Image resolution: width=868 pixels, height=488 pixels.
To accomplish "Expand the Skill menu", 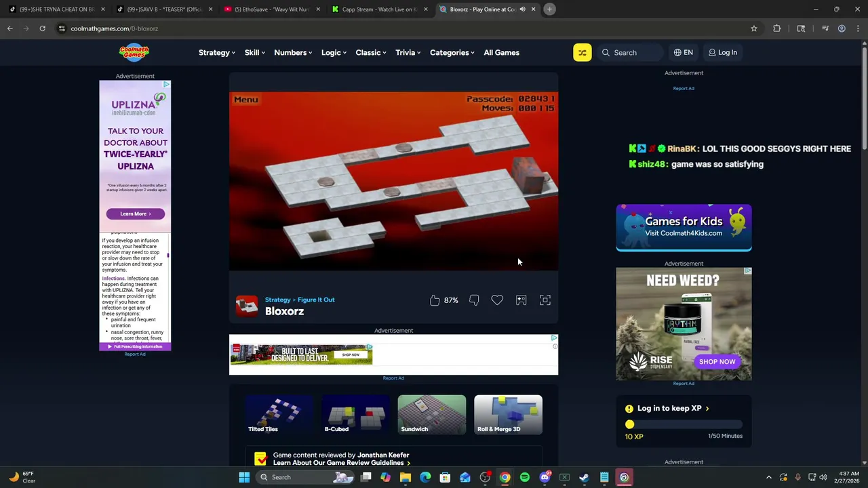I will (255, 52).
